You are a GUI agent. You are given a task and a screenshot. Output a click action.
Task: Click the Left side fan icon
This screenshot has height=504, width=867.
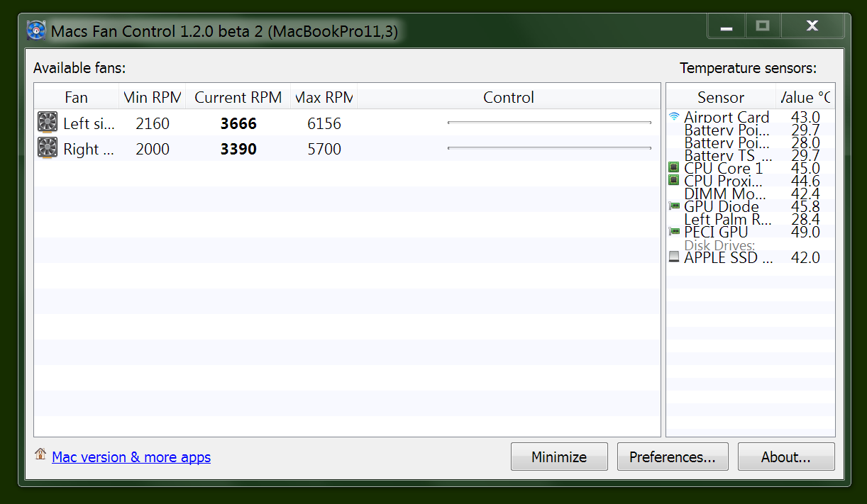click(x=47, y=123)
